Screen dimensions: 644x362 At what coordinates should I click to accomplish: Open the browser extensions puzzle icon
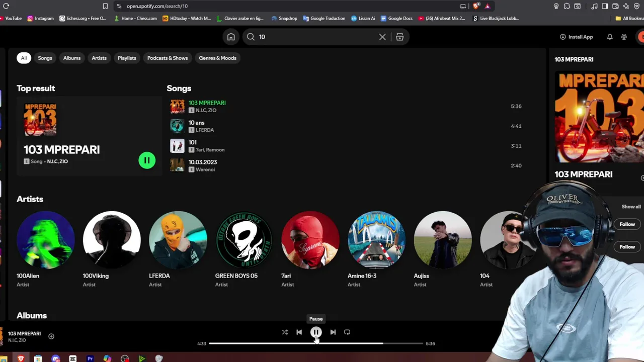tap(567, 6)
